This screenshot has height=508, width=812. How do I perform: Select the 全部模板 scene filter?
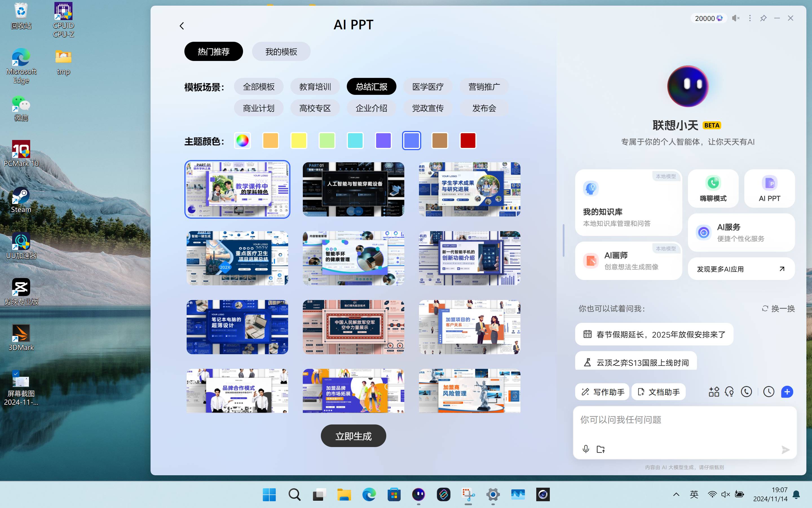(259, 87)
